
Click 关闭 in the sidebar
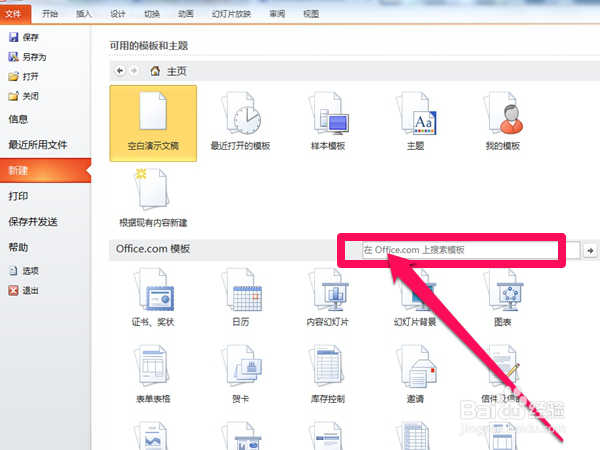pos(24,96)
